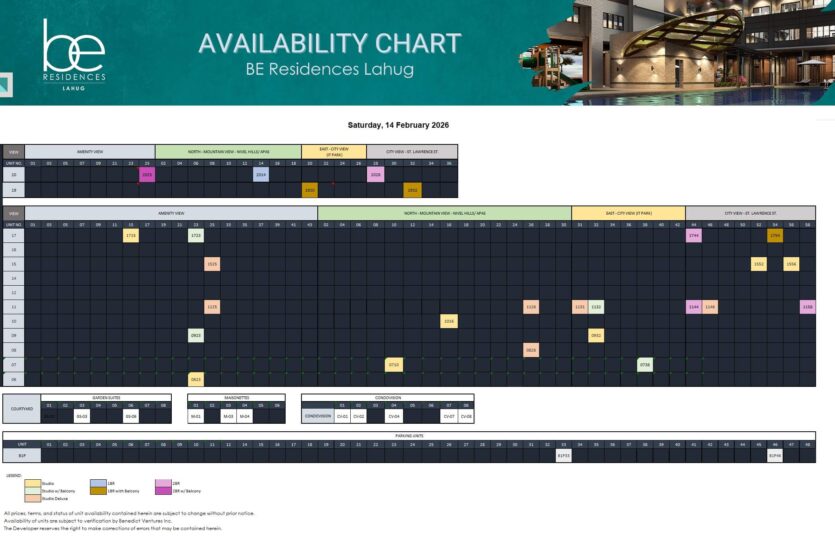Select condovision unit CV-07
Screen dimensions: 835x540
449,416
